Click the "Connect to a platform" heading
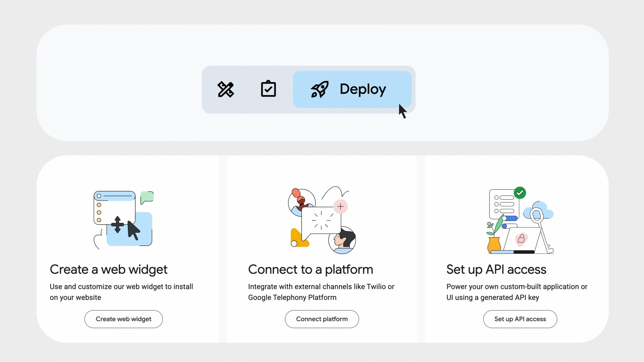 310,269
